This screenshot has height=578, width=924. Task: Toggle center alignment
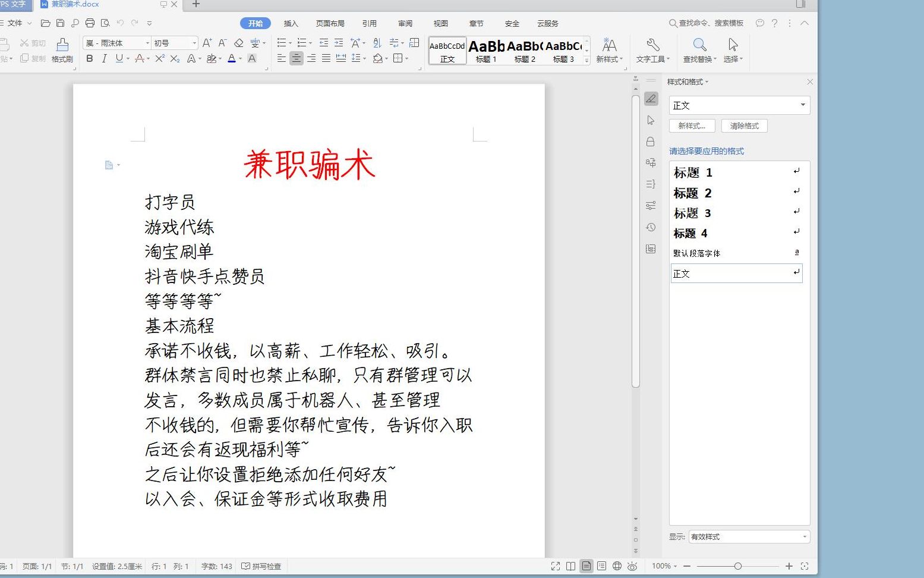(297, 58)
